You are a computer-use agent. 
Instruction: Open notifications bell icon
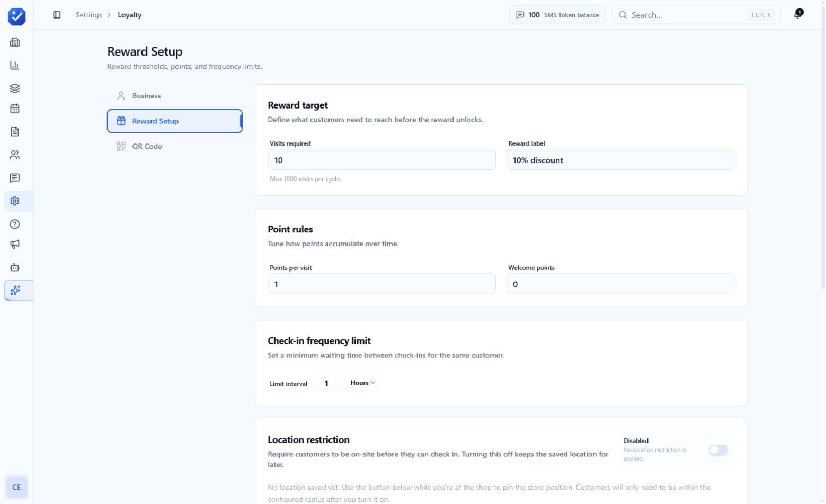click(798, 14)
